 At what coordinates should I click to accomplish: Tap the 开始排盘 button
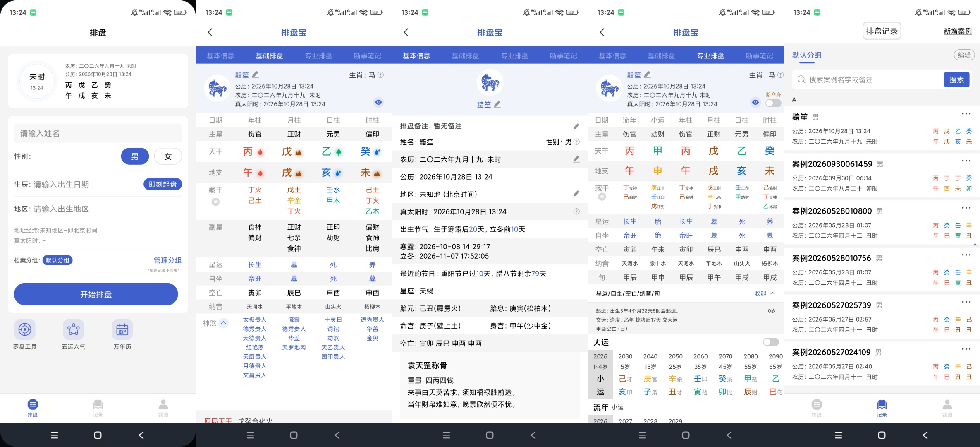point(96,294)
